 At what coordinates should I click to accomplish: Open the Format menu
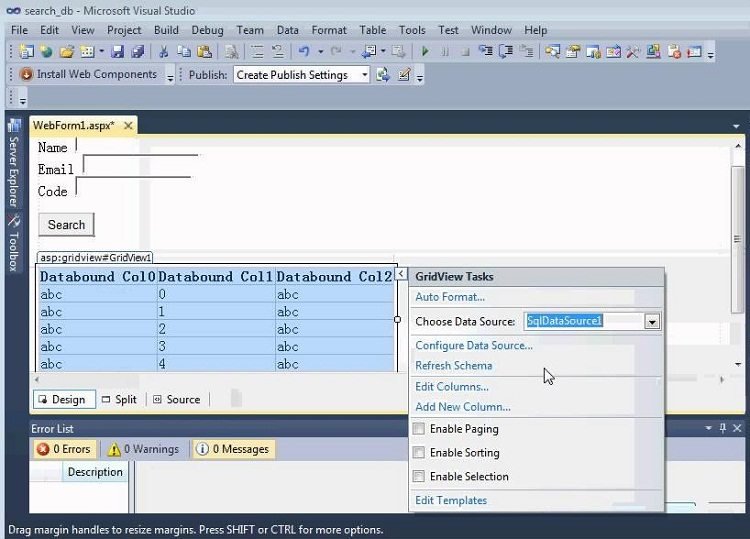coord(329,30)
